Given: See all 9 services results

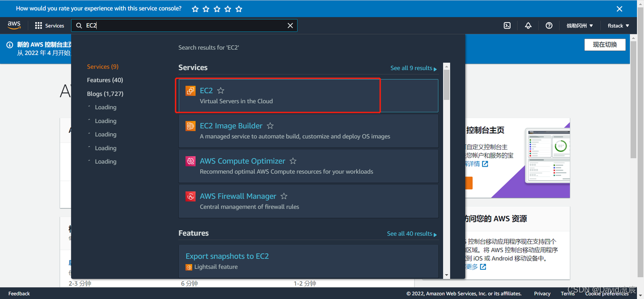Looking at the screenshot, I should click(x=414, y=68).
